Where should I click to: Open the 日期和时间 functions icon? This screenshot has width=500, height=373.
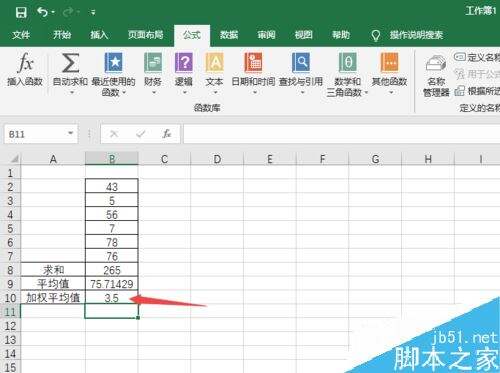tap(253, 63)
